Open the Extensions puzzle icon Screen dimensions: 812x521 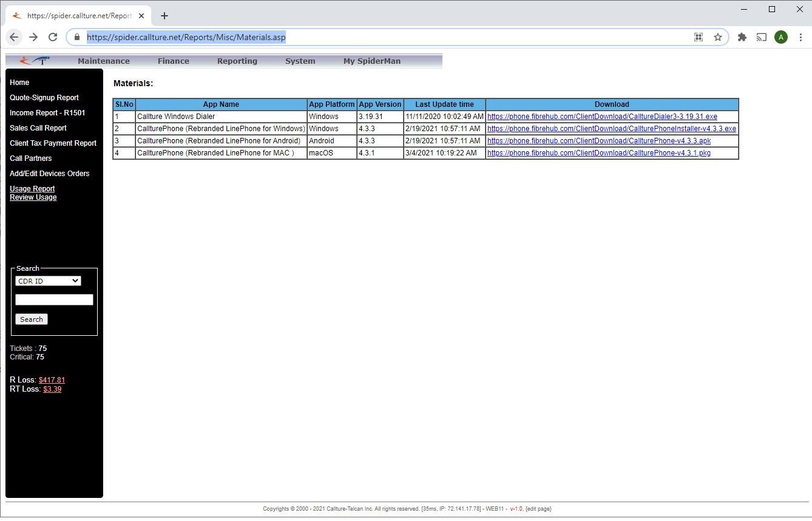tap(742, 37)
